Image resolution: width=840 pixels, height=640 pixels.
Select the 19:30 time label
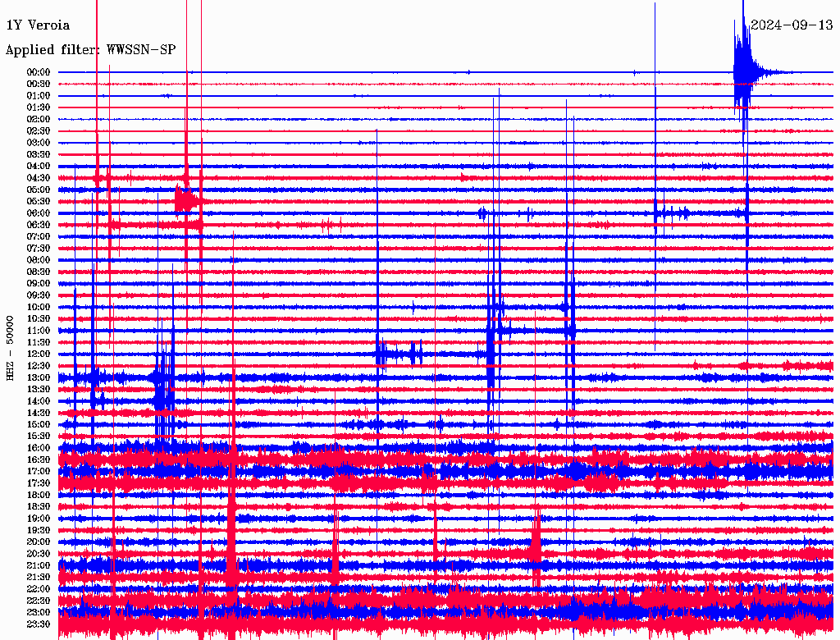coord(39,530)
